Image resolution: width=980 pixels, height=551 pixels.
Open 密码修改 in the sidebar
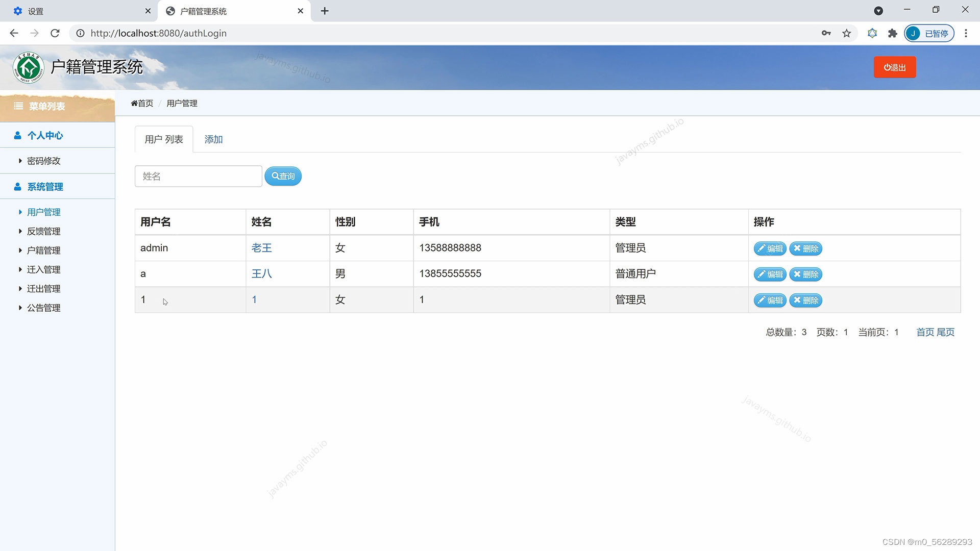coord(43,161)
